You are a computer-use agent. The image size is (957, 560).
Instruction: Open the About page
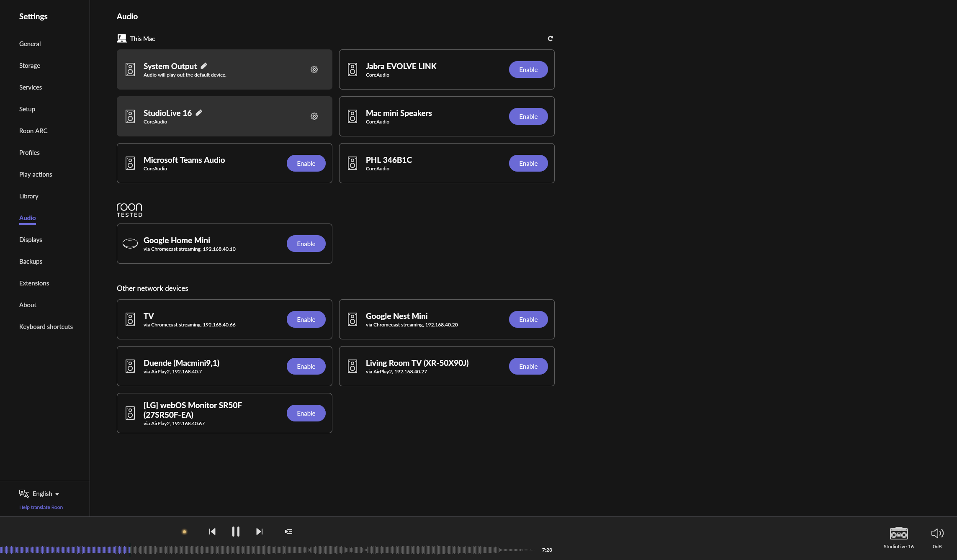point(28,305)
